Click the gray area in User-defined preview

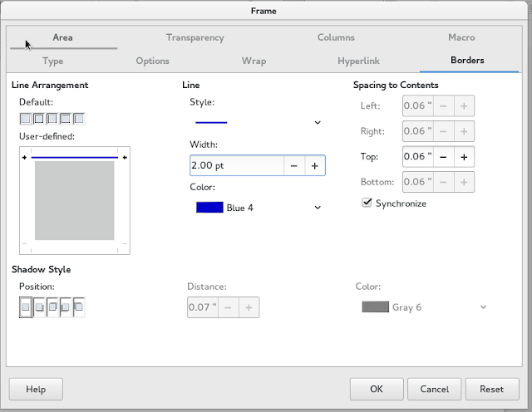coord(75,200)
